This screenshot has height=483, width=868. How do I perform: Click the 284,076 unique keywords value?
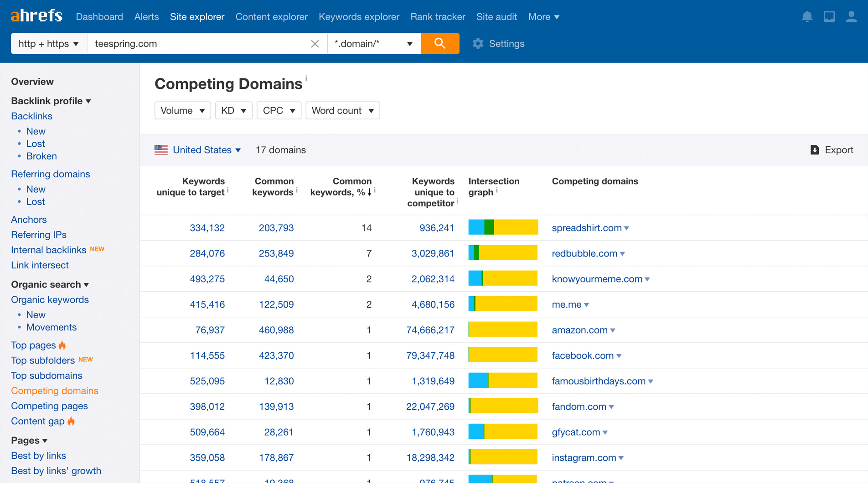(x=207, y=253)
